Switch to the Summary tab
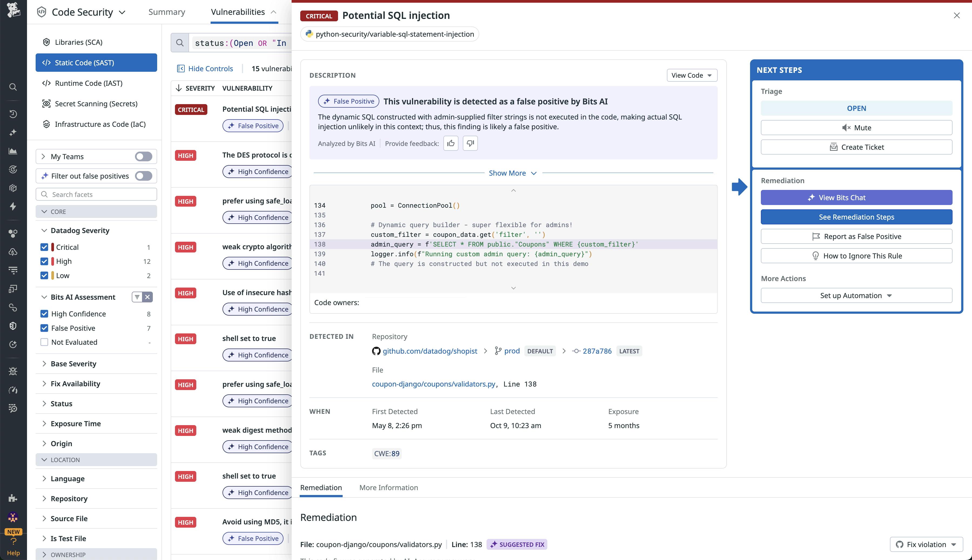Image resolution: width=972 pixels, height=560 pixels. (x=167, y=12)
